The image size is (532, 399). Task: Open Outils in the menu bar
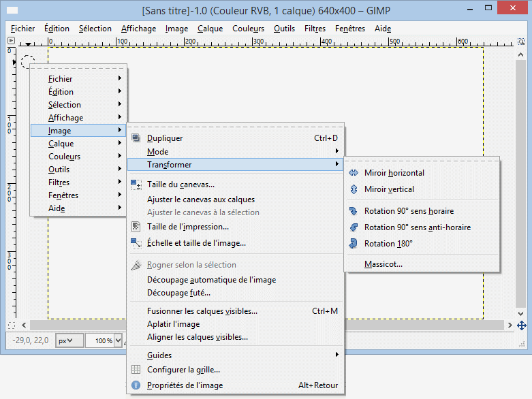[284, 29]
